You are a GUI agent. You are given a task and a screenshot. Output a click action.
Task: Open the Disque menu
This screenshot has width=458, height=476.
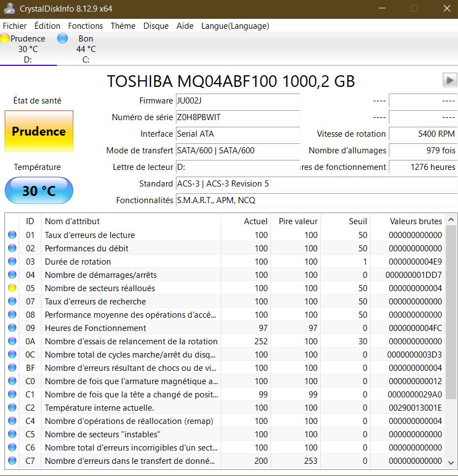[156, 26]
